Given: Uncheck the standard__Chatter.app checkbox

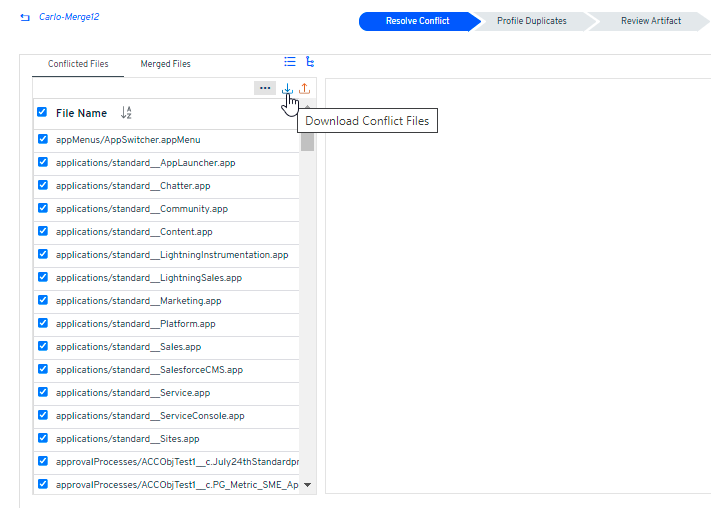Looking at the screenshot, I should pyautogui.click(x=42, y=185).
